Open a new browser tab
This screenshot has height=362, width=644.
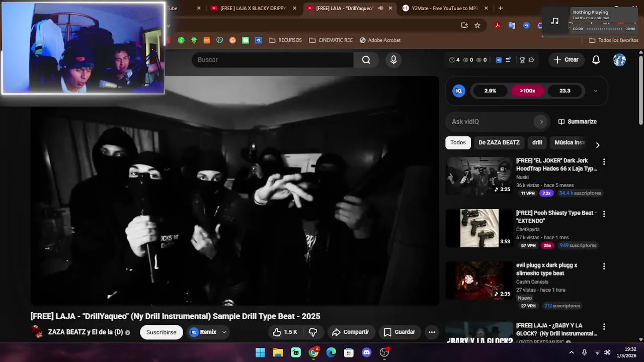(x=500, y=8)
